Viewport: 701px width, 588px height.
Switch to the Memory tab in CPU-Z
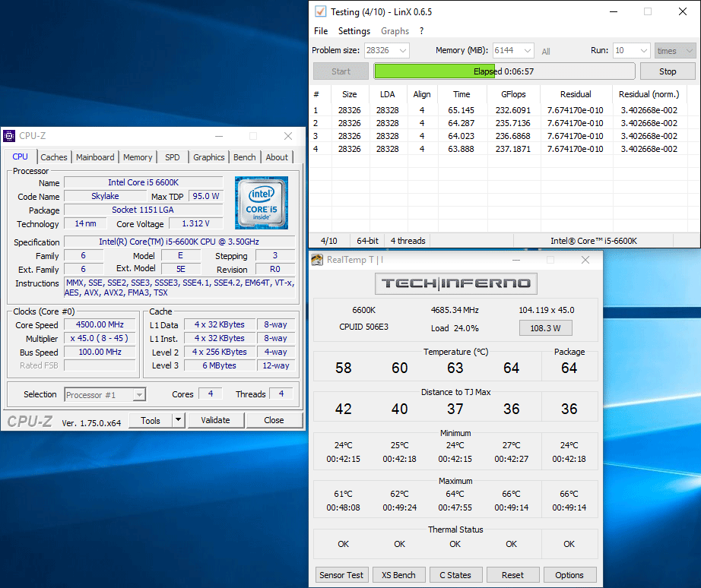pyautogui.click(x=138, y=157)
